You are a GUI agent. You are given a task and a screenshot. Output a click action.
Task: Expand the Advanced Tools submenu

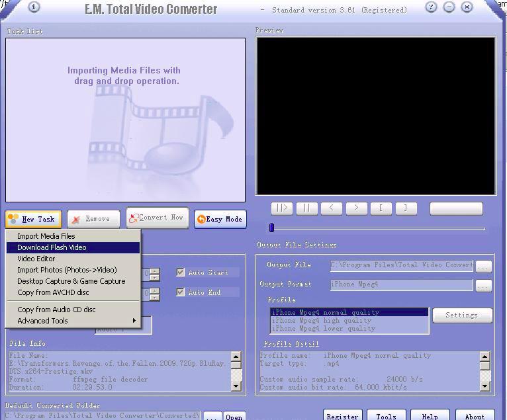73,321
